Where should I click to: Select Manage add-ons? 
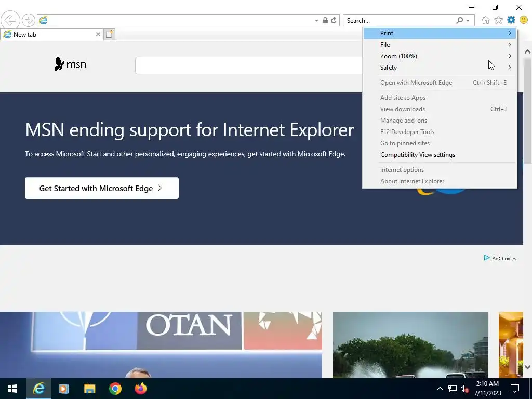point(440,121)
